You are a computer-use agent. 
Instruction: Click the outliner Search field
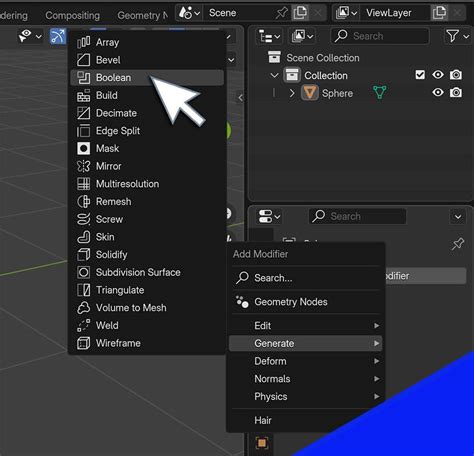pos(380,36)
